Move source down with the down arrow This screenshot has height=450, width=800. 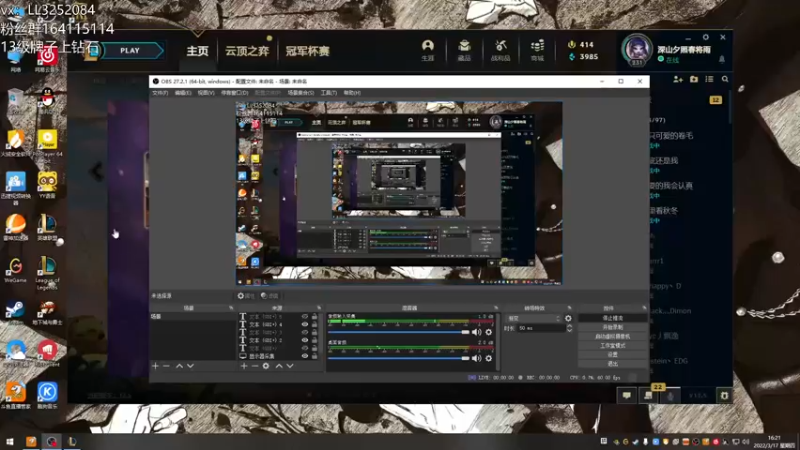[290, 366]
